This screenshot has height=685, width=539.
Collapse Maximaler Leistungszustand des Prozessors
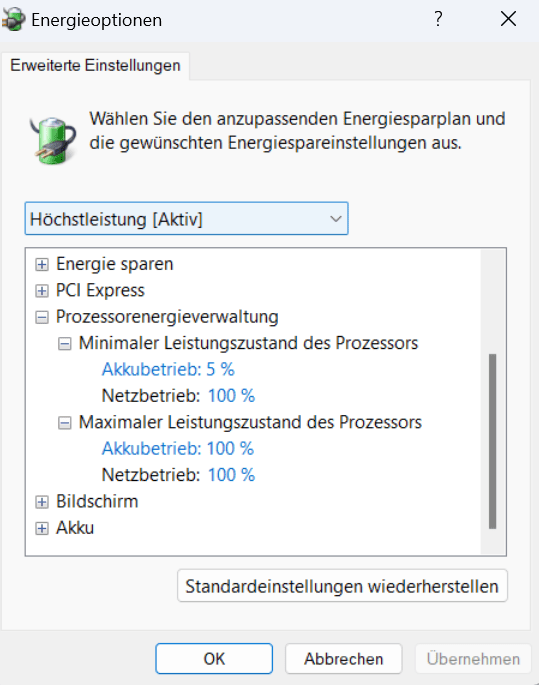click(x=65, y=423)
